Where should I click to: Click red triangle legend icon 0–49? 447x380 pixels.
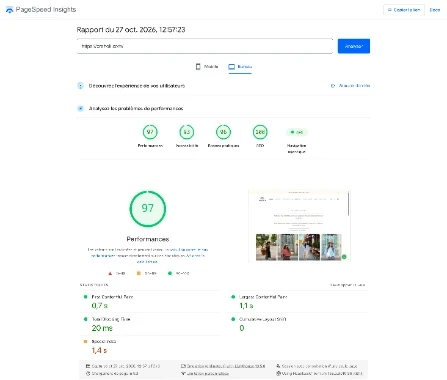click(x=110, y=273)
